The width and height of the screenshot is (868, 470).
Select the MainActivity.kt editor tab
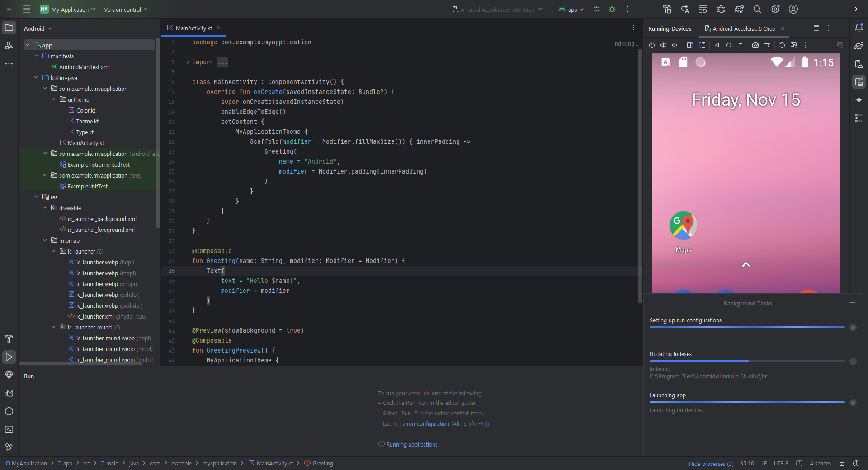point(194,28)
